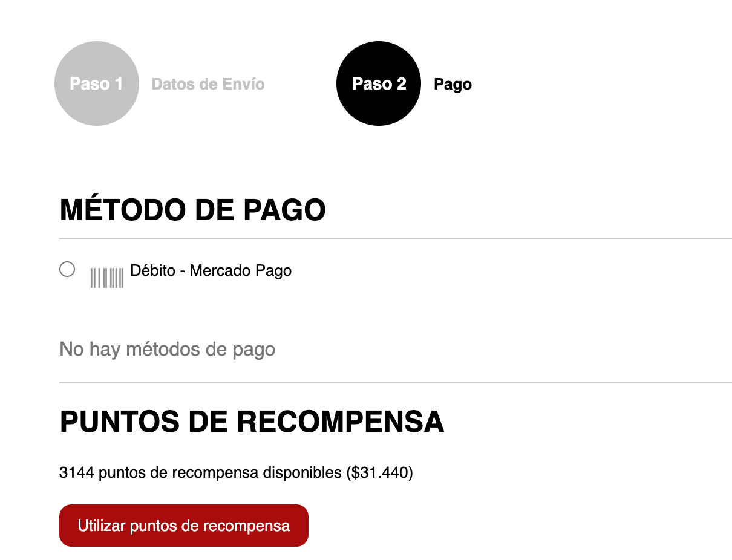Click the barcode icon beside Débito

coord(107,278)
